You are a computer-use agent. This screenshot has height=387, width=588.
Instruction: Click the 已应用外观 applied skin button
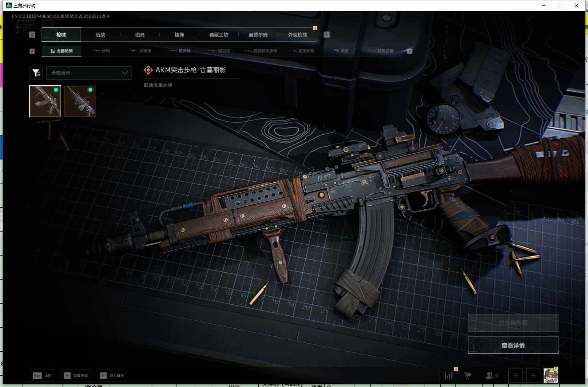coord(513,323)
